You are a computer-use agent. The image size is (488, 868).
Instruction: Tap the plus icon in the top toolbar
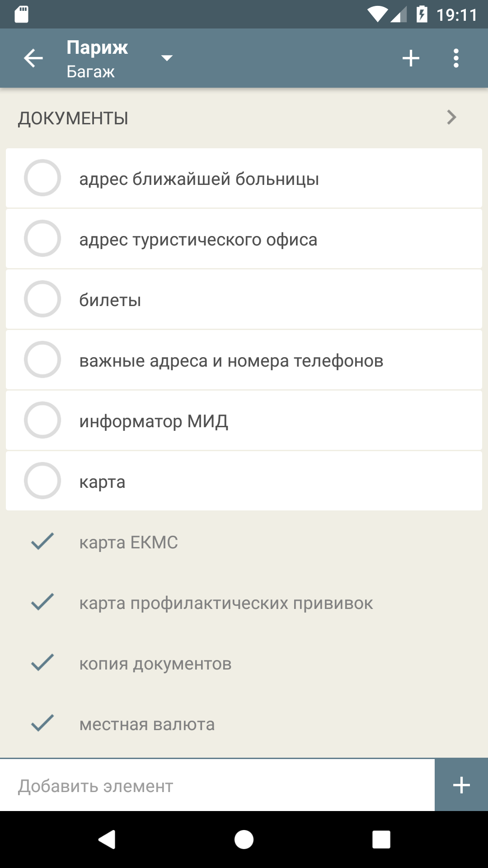411,58
